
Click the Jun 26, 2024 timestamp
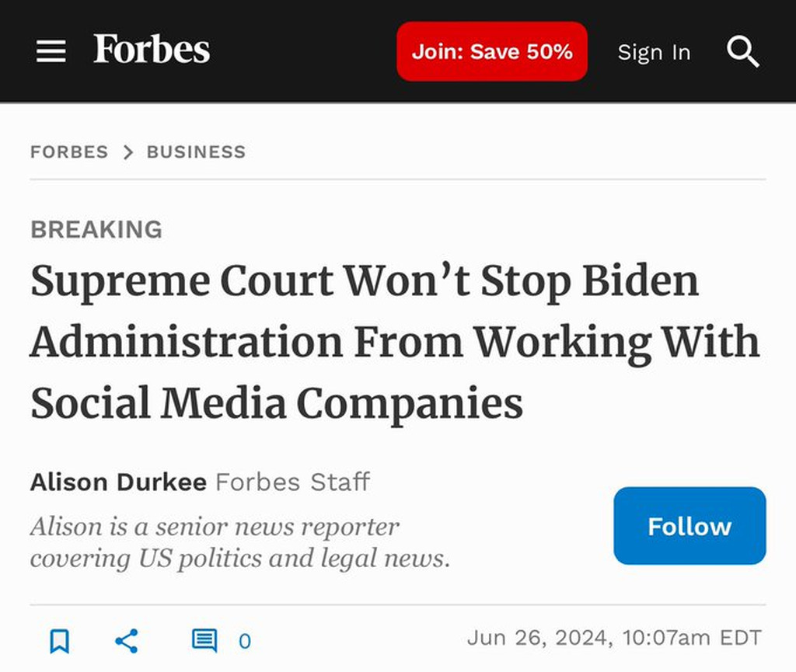coord(614,638)
